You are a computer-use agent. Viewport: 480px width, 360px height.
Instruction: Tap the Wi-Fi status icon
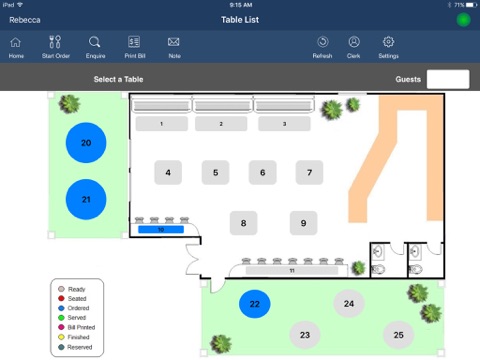coord(20,5)
